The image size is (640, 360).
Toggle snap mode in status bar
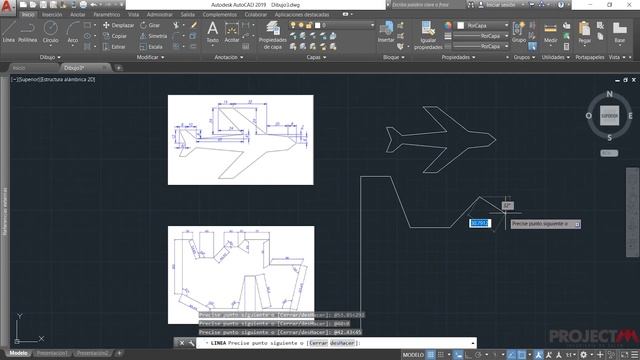click(x=441, y=355)
